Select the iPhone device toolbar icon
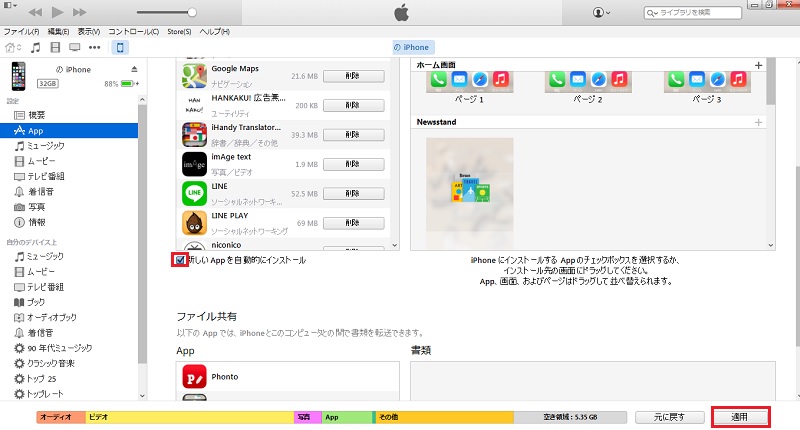800x430 pixels. (120, 47)
